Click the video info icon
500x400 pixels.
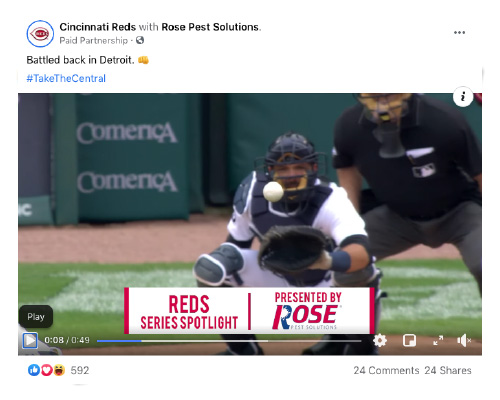pos(463,97)
